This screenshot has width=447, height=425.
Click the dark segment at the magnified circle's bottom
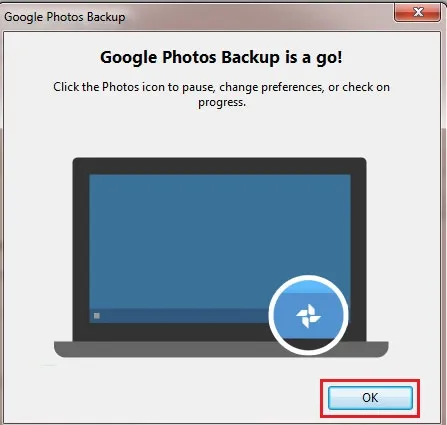(308, 344)
